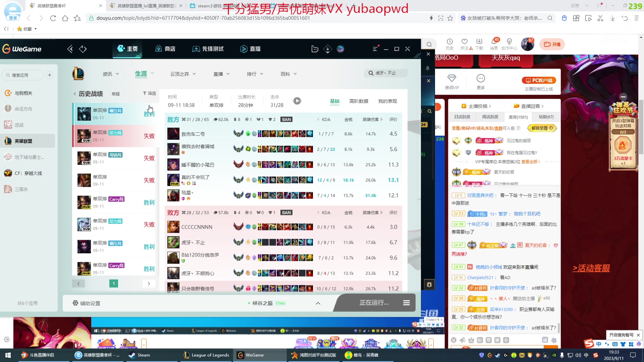Click the 开播 start streaming button
The image size is (644, 362).
coord(552,44)
